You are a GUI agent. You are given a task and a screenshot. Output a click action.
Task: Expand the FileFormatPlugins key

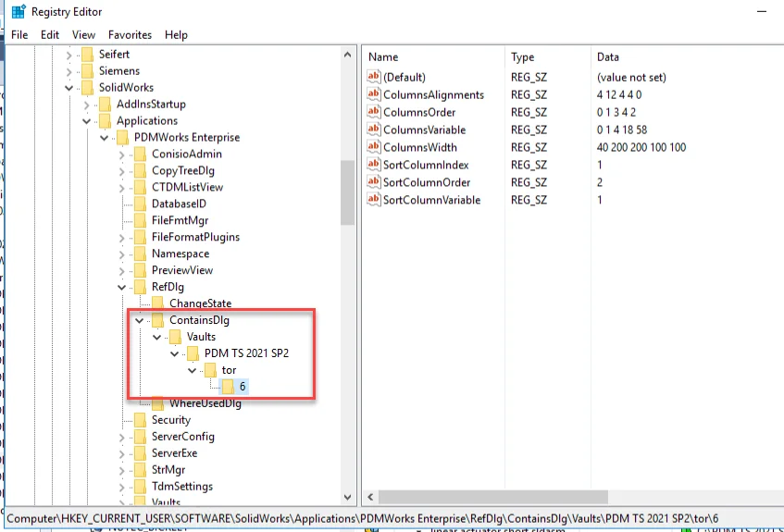(122, 238)
